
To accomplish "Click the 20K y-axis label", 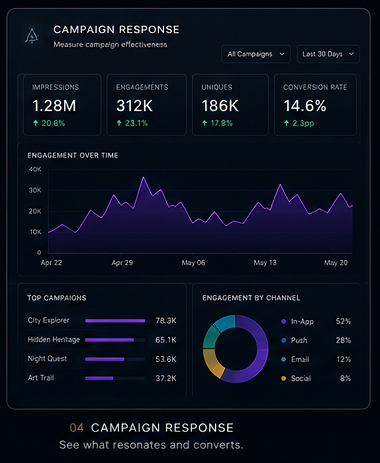I will [35, 211].
